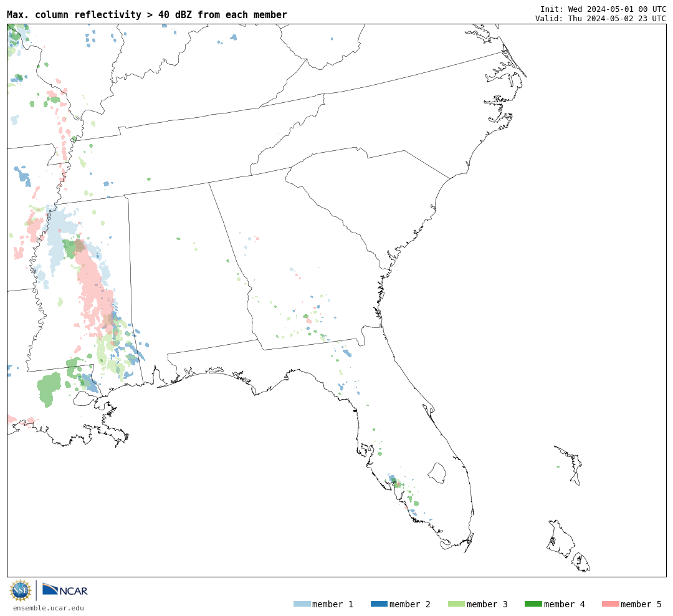Click the 'Max. column reflectivity > 40 dBZ' title
Screen dimensions: 673x616
tap(147, 14)
